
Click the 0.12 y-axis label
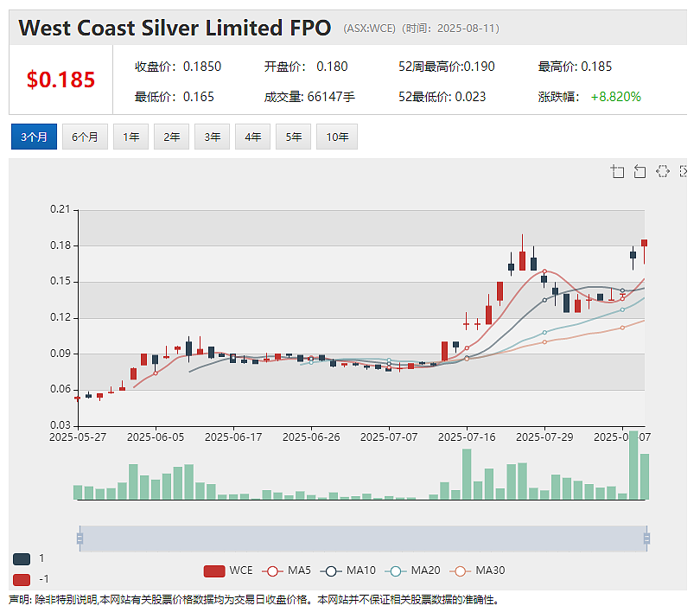pyautogui.click(x=60, y=317)
